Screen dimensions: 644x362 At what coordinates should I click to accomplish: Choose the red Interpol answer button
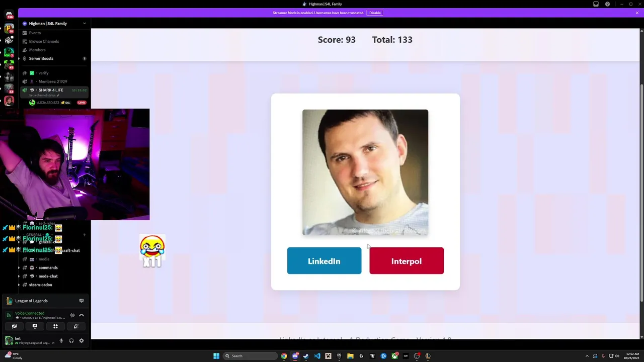[407, 261]
